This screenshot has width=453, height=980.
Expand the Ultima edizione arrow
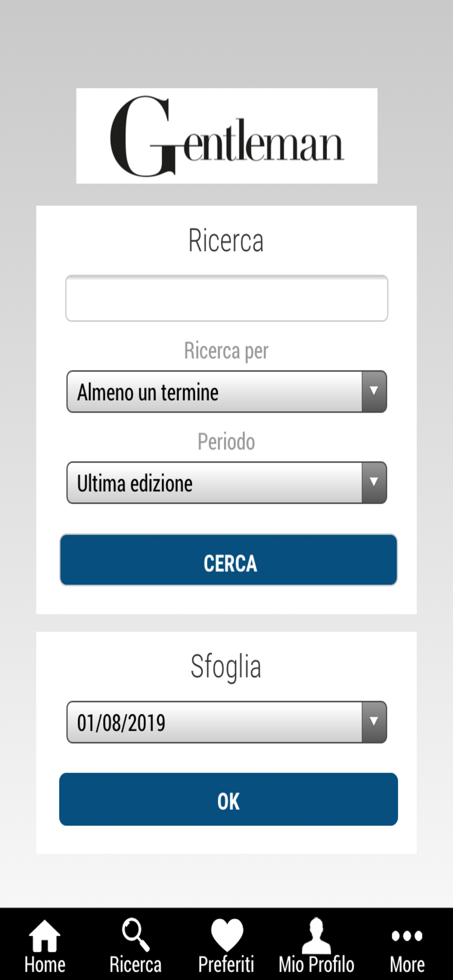(x=374, y=482)
